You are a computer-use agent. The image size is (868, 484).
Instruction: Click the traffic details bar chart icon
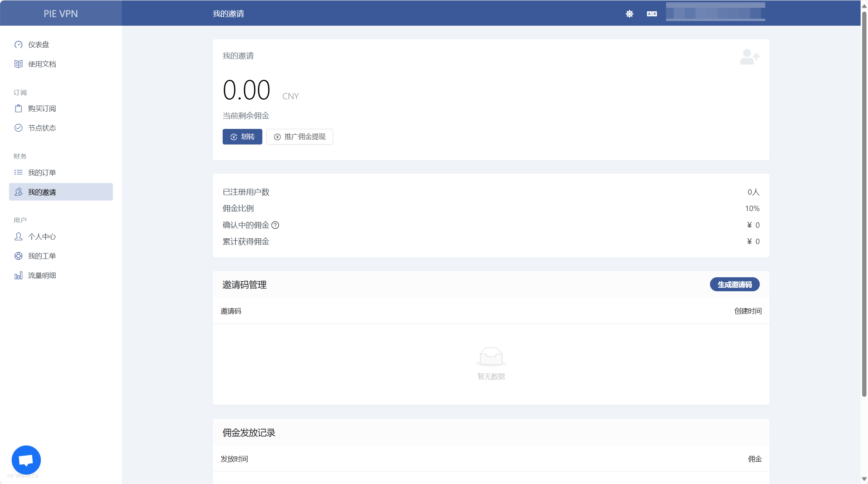[x=18, y=276]
